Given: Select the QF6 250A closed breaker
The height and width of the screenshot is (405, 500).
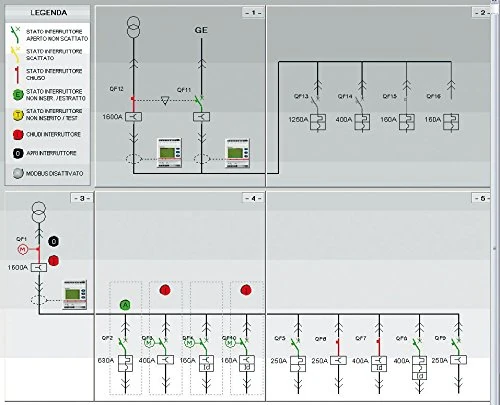Looking at the screenshot, I should [338, 360].
